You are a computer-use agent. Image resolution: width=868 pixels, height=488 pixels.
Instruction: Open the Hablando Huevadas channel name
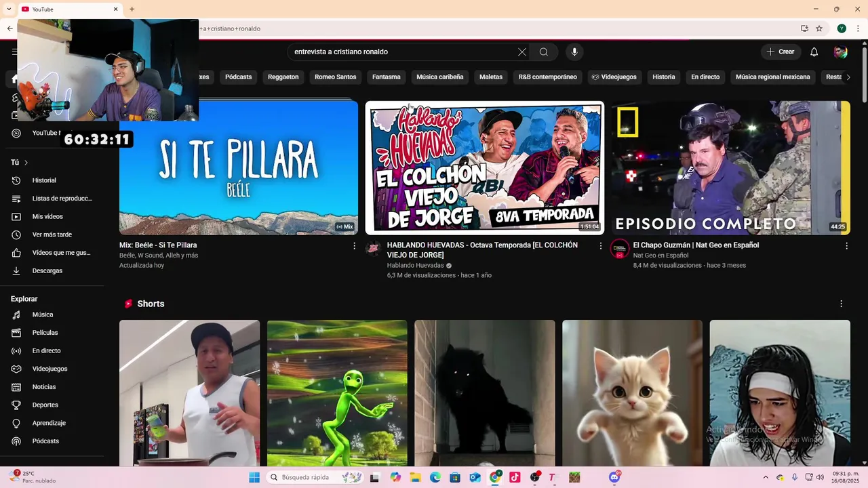click(x=415, y=266)
